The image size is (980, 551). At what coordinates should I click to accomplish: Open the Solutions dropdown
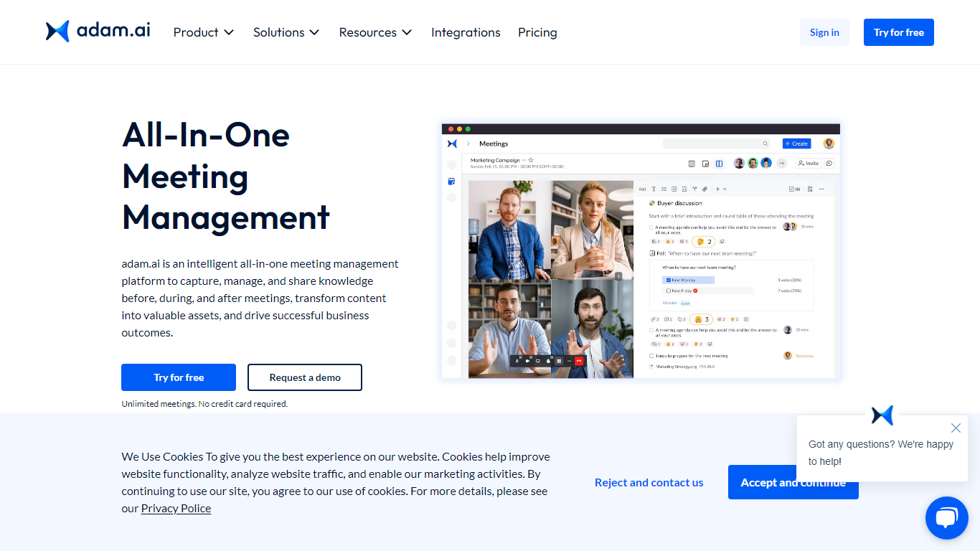(x=286, y=32)
